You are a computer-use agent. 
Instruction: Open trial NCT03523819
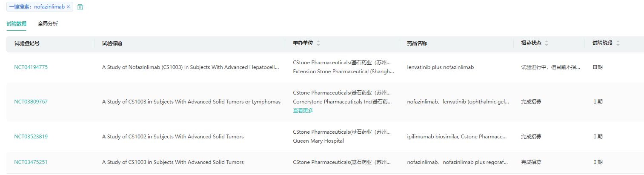31,137
